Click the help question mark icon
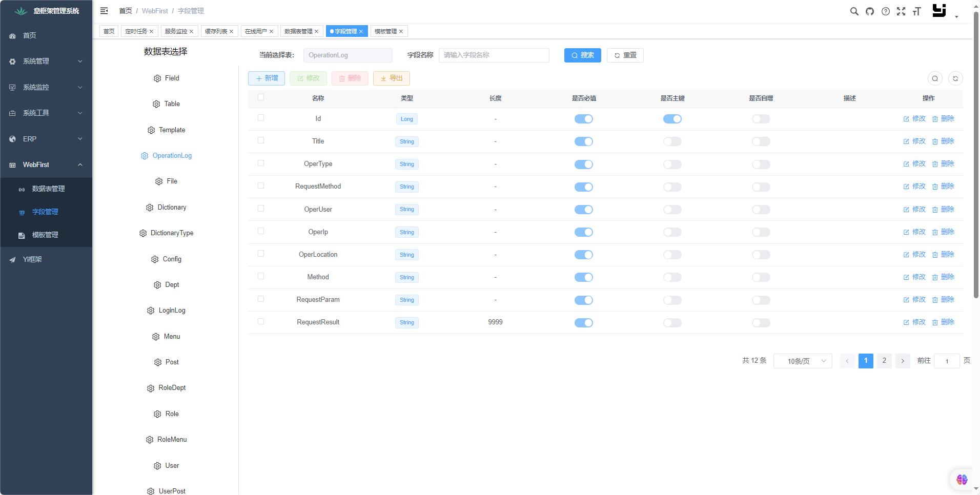 click(x=885, y=11)
